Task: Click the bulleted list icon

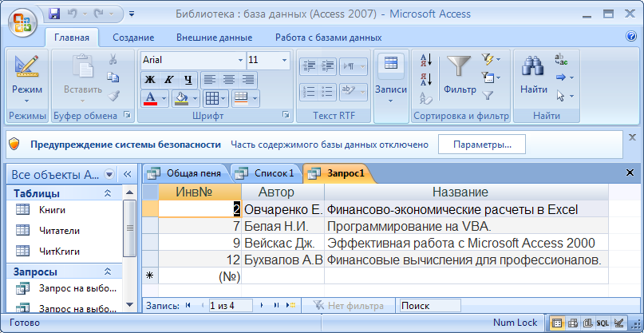Action: pyautogui.click(x=327, y=92)
